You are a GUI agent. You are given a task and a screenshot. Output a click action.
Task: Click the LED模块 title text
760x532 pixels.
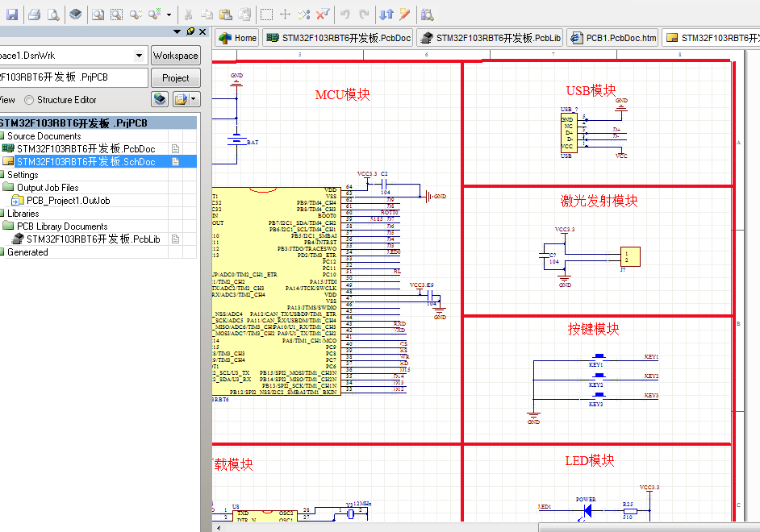tap(590, 460)
